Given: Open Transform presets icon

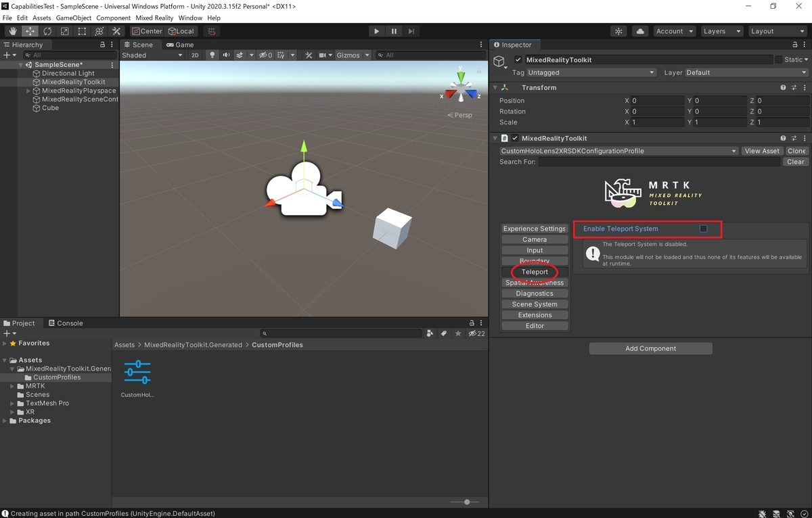Looking at the screenshot, I should (x=794, y=88).
